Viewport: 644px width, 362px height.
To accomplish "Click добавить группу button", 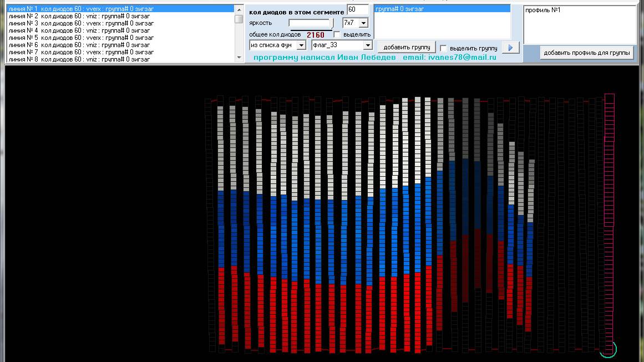I will pos(407,47).
